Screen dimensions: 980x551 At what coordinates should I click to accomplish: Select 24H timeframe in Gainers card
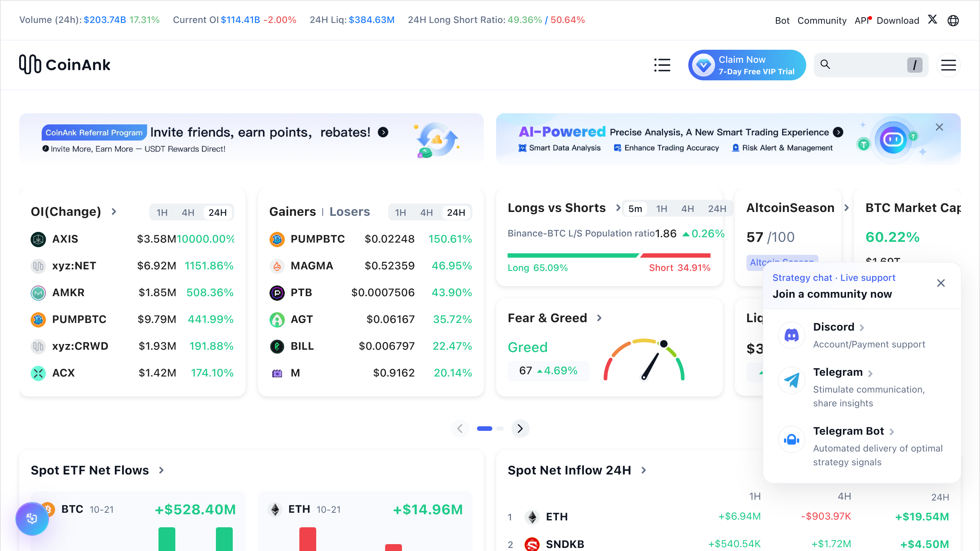coord(456,212)
